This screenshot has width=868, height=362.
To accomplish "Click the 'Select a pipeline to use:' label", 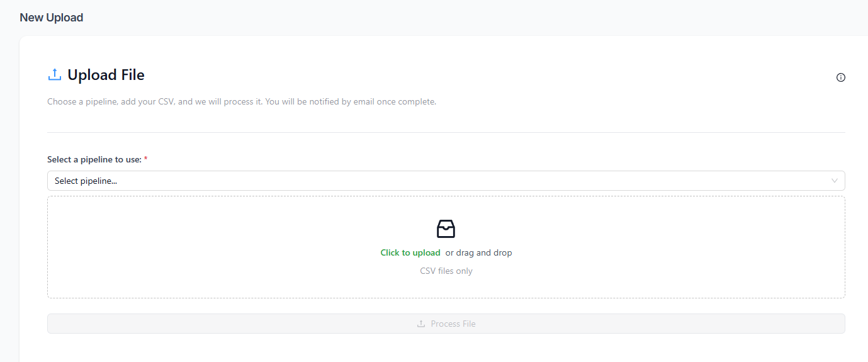I will (x=94, y=160).
